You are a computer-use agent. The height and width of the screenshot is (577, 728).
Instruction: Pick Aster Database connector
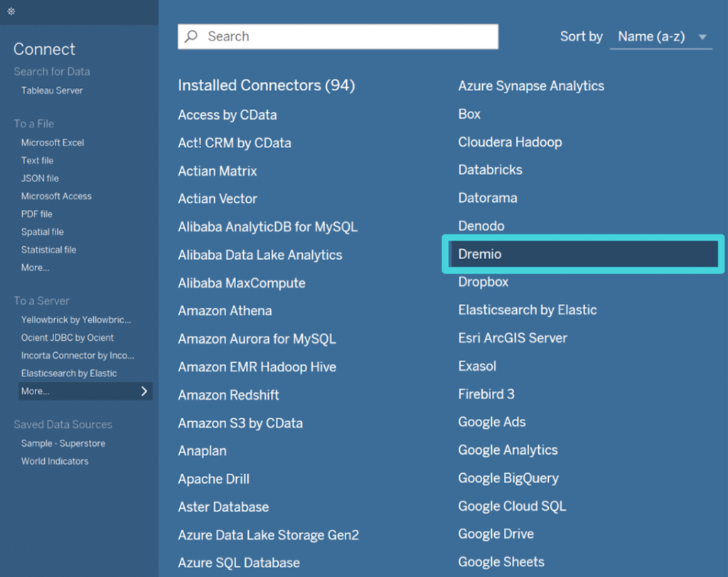click(x=223, y=507)
